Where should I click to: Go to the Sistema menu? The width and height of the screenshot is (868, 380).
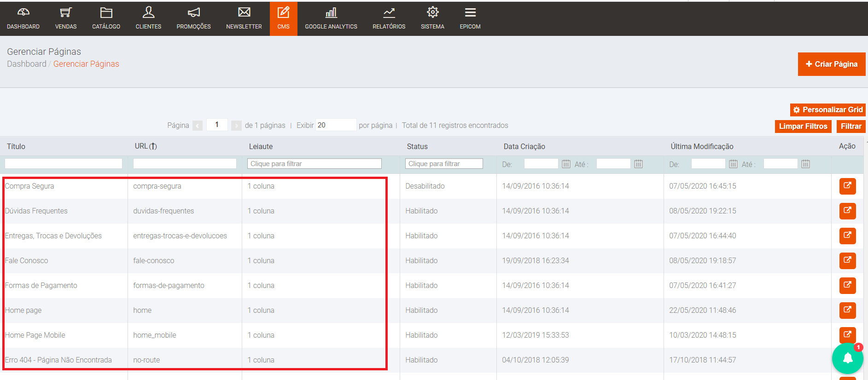tap(432, 18)
